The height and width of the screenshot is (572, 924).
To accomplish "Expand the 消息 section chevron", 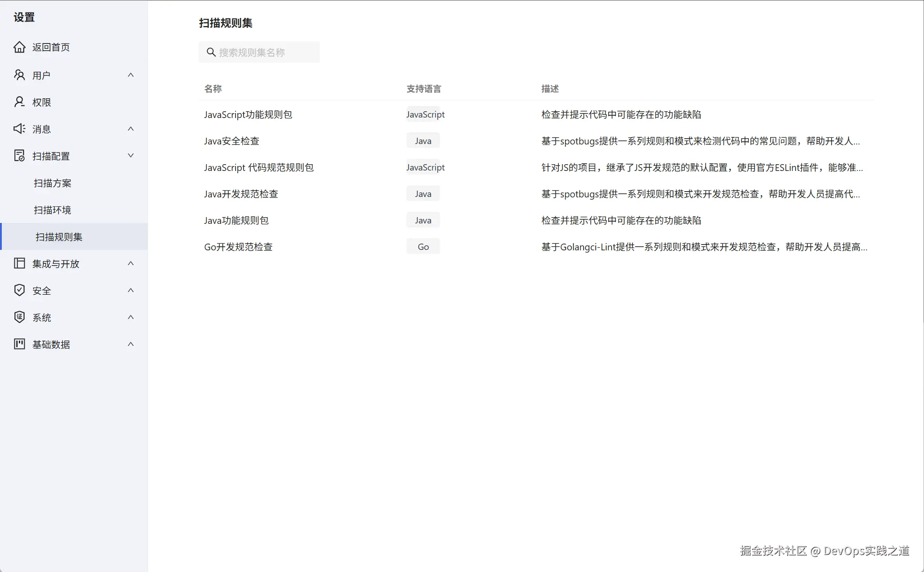I will point(131,129).
